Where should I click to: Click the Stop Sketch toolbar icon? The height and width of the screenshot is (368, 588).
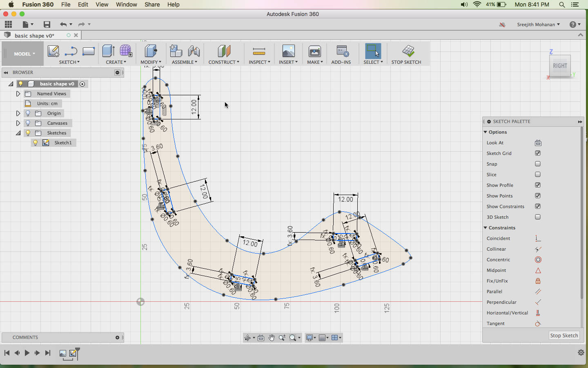click(x=408, y=51)
